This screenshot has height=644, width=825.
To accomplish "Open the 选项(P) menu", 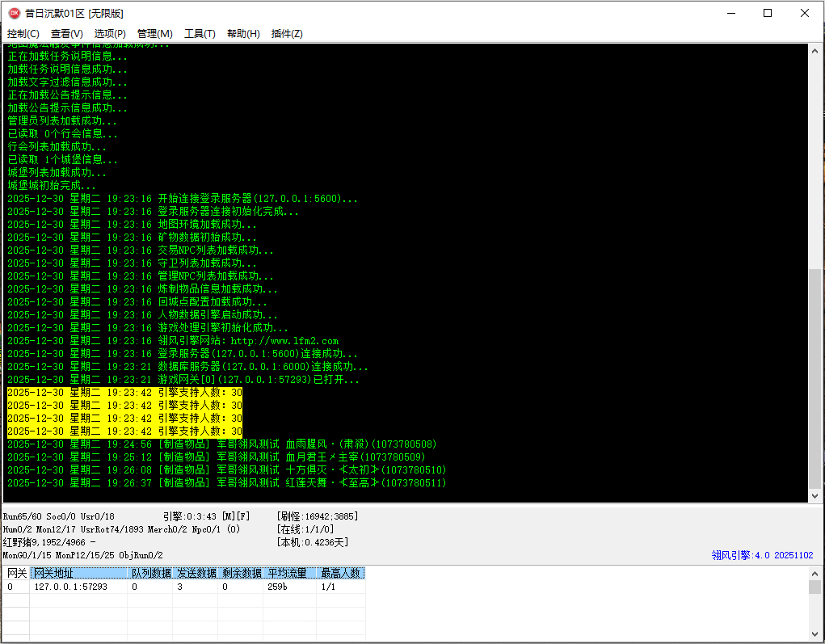I will tap(110, 34).
